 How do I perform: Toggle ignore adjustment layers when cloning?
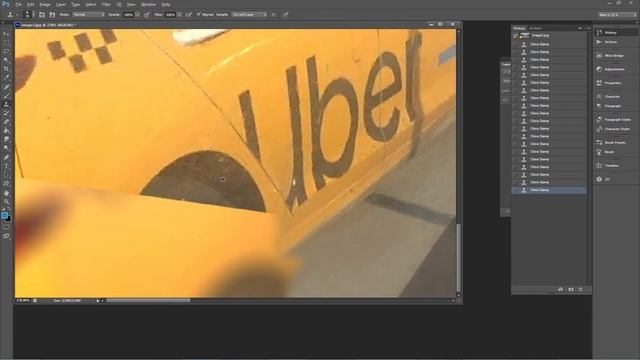(273, 15)
